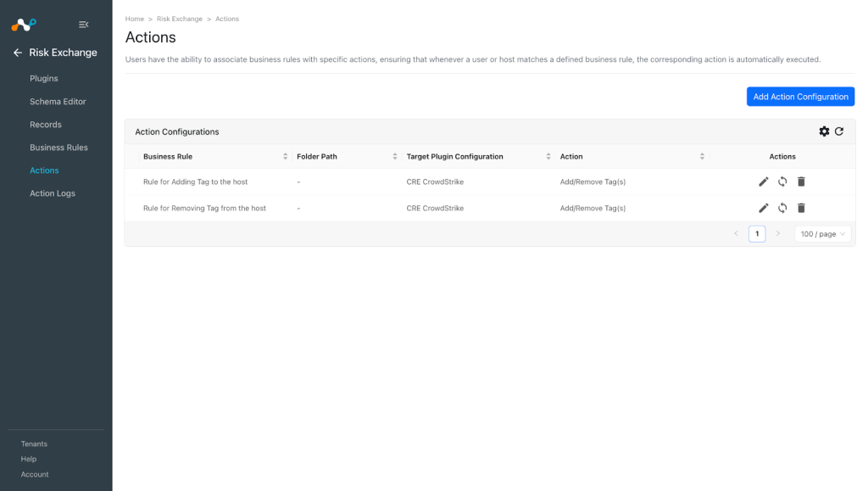Open Tenants at sidebar bottom
Screen dimensions: 868x491
click(34, 444)
